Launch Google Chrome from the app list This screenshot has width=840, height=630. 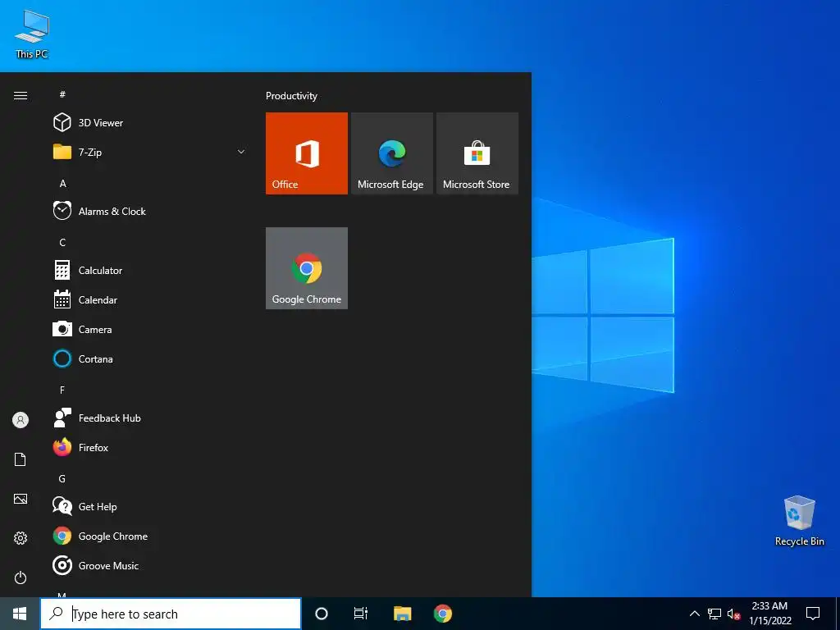pyautogui.click(x=150, y=536)
